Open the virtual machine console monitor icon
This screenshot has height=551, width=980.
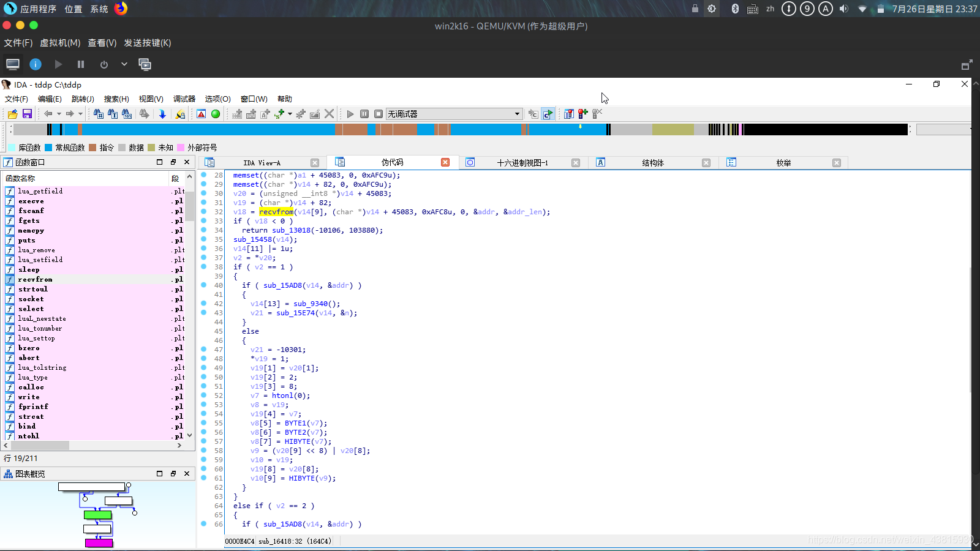coord(13,64)
